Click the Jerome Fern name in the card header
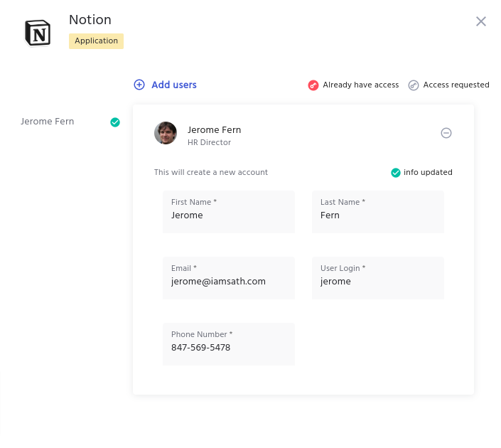The height and width of the screenshot is (448, 501). pyautogui.click(x=214, y=129)
